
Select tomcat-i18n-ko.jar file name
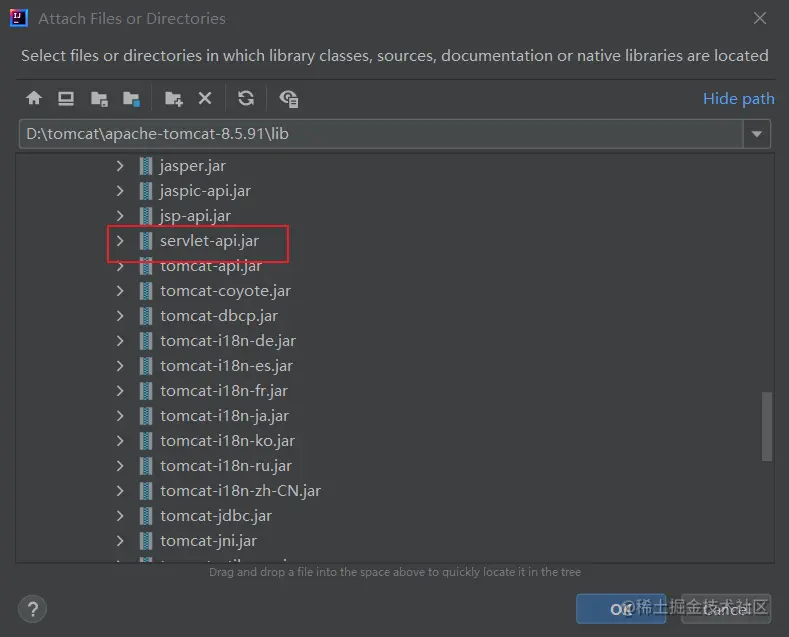[x=227, y=441]
